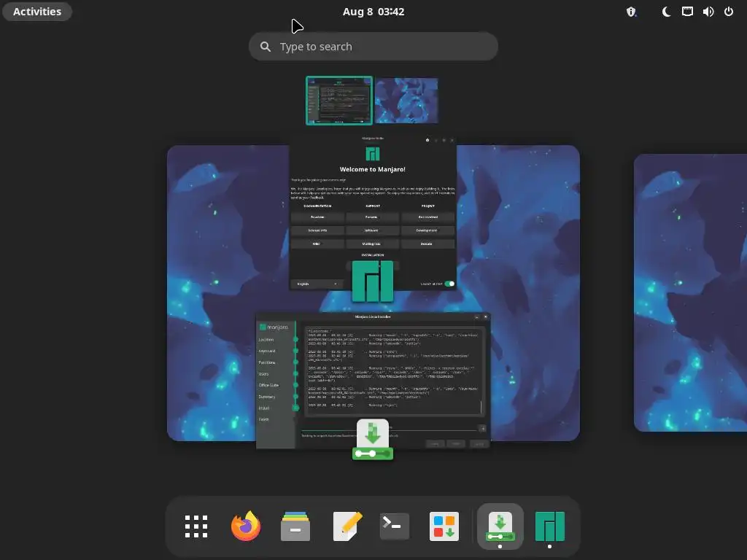This screenshot has width=747, height=560.
Task: Click the Forums button in Manjaro Hello
Action: (372, 217)
